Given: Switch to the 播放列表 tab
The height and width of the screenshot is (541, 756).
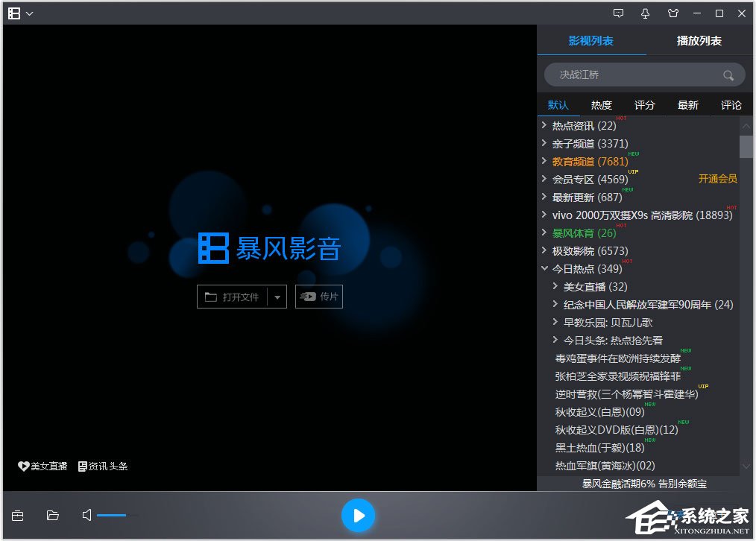Looking at the screenshot, I should point(698,41).
